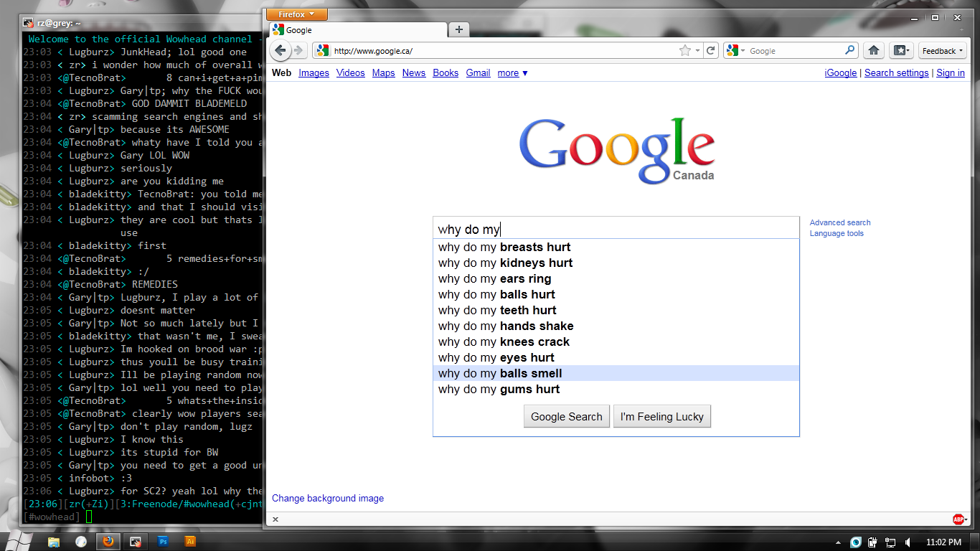The height and width of the screenshot is (551, 980).
Task: Click the search bar magnifier icon
Action: pos(849,50)
